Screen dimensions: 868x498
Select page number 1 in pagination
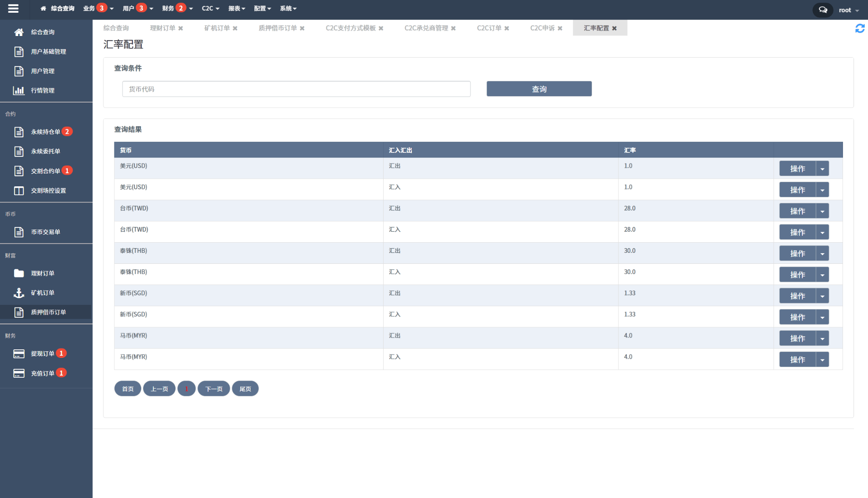pyautogui.click(x=186, y=389)
